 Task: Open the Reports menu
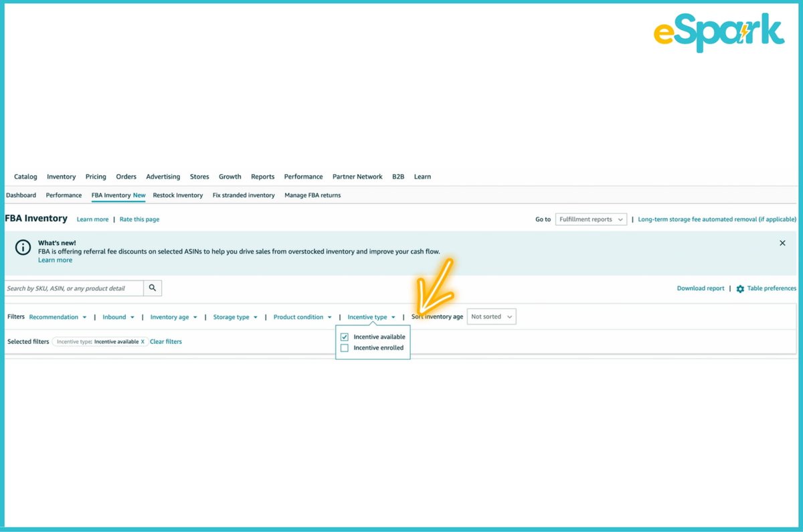tap(262, 177)
